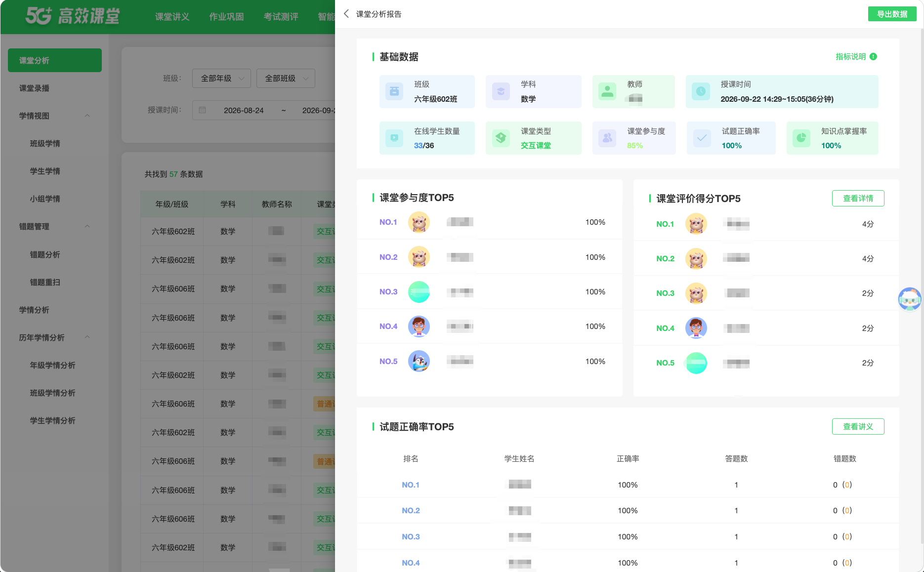The width and height of the screenshot is (924, 572).
Task: Click the NO.4 avatar in 课堂参与度TOP5
Action: (419, 327)
